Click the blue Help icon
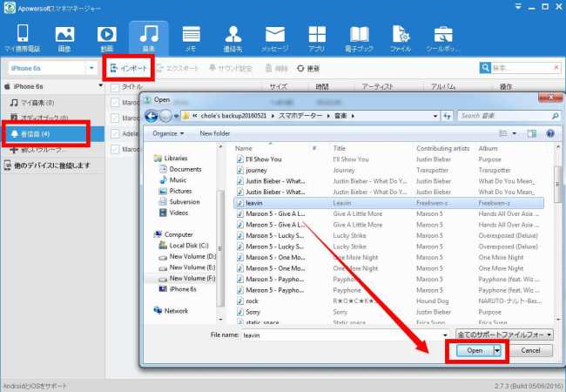The width and height of the screenshot is (566, 392). [550, 134]
